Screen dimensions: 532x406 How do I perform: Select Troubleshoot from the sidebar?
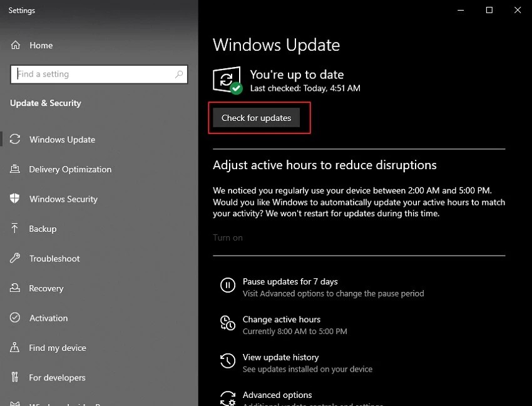coord(54,259)
